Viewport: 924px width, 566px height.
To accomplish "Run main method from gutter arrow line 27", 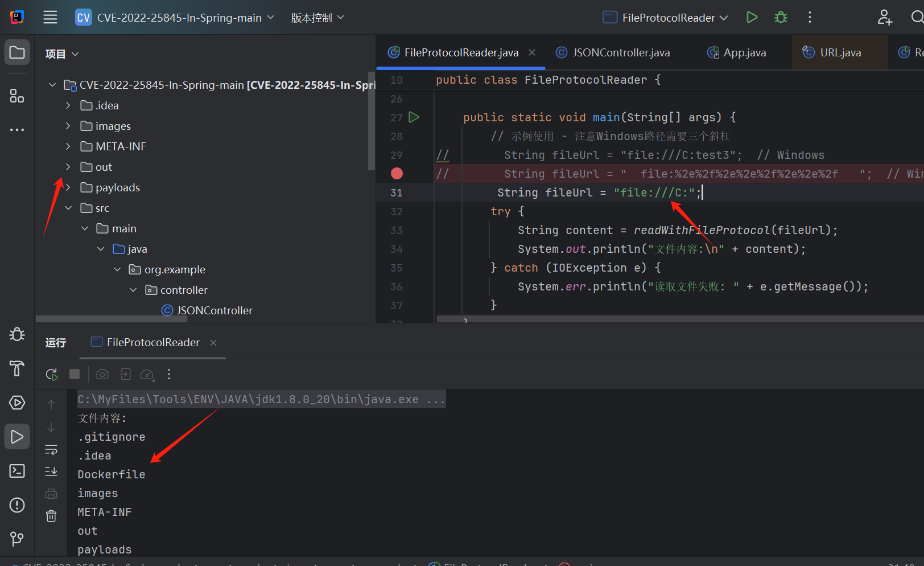I will pos(414,117).
